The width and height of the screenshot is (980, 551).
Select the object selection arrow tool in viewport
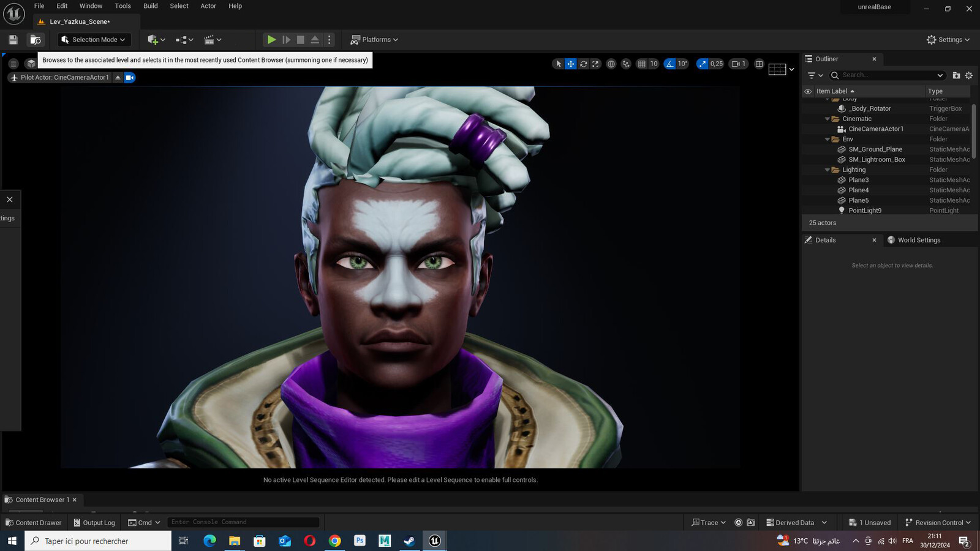(x=558, y=64)
